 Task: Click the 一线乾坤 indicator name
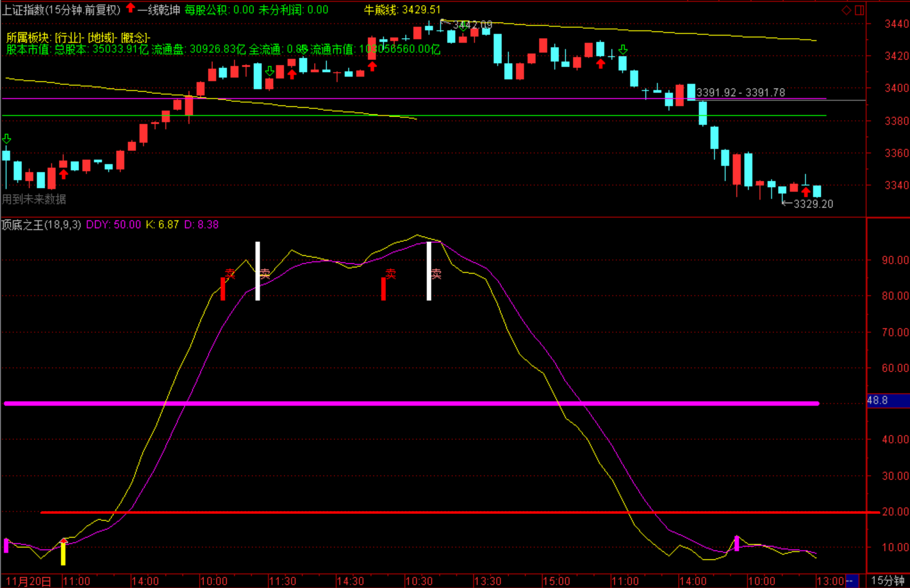159,10
